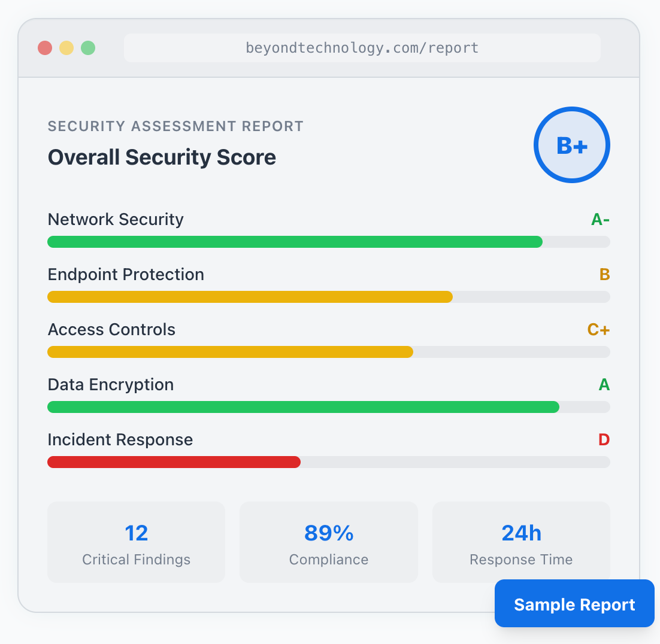Select the A- grade for Network Security
The width and height of the screenshot is (660, 644).
pos(600,220)
